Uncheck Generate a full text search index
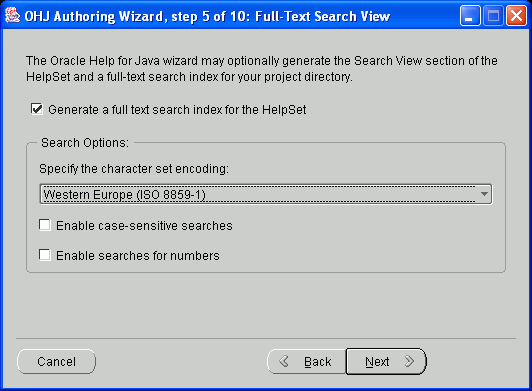Image resolution: width=532 pixels, height=391 pixels. pyautogui.click(x=37, y=109)
